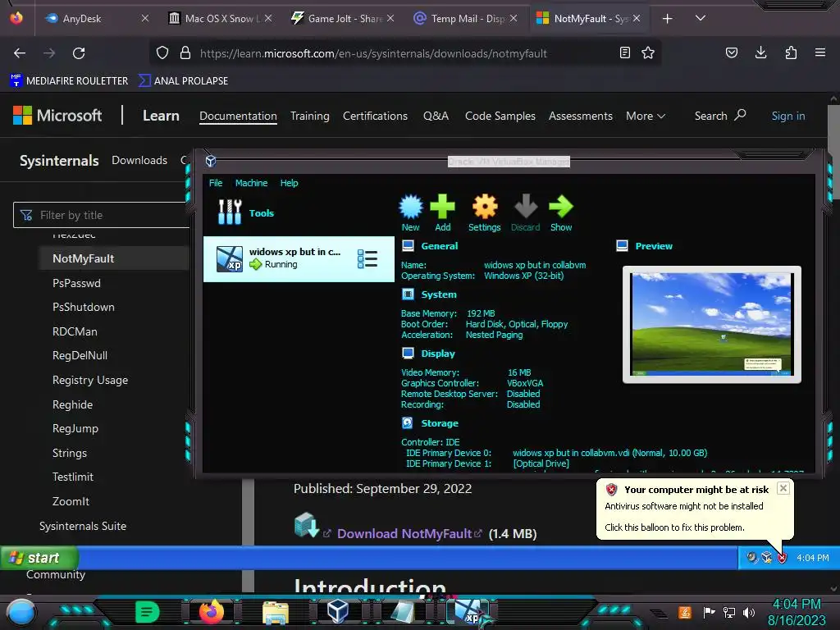Click the System section chip icon
Image resolution: width=840 pixels, height=630 pixels.
(409, 294)
